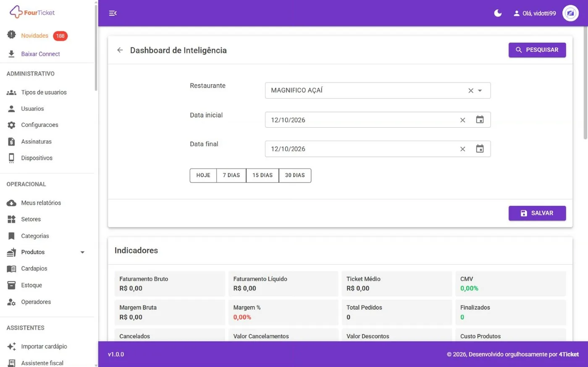588x367 pixels.
Task: Open Meus relatórios
Action: [41, 203]
